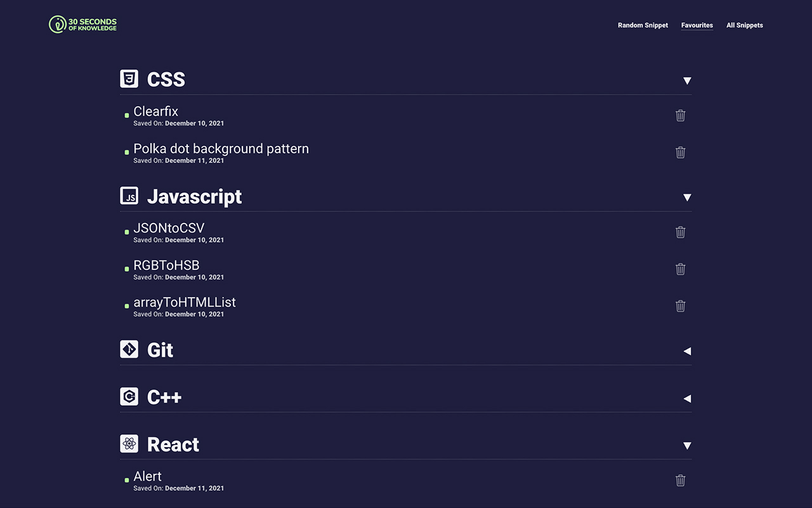
Task: Collapse the React section arrow
Action: point(687,446)
